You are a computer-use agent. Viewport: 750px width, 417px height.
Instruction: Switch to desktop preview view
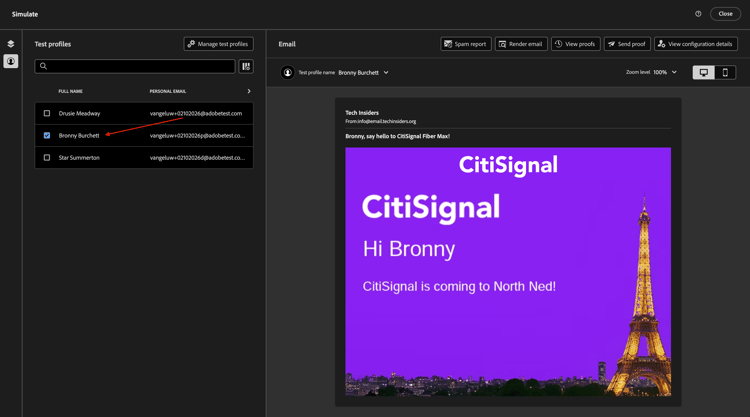(704, 73)
